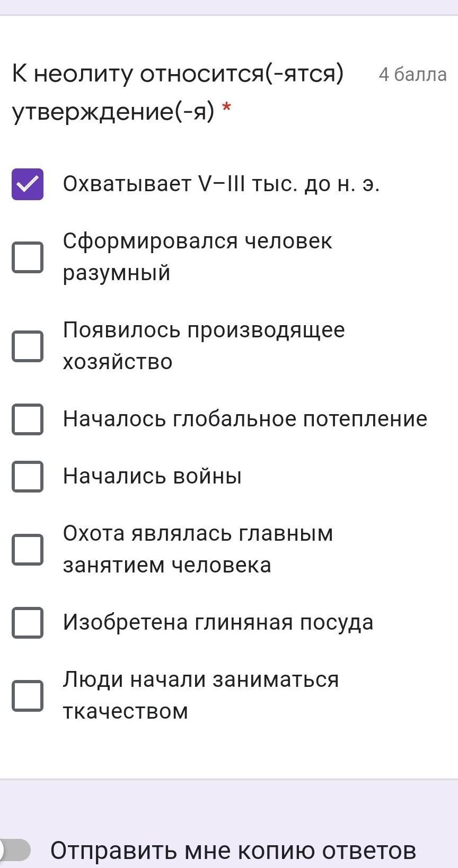The image size is (458, 868).
Task: Click the question title 'К неолиту относится(-ятся)'
Action: pyautogui.click(x=178, y=74)
